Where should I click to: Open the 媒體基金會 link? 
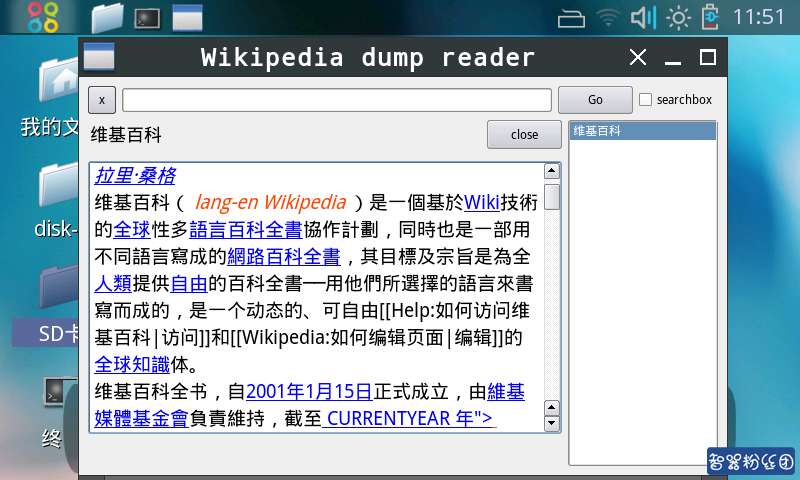(x=141, y=419)
